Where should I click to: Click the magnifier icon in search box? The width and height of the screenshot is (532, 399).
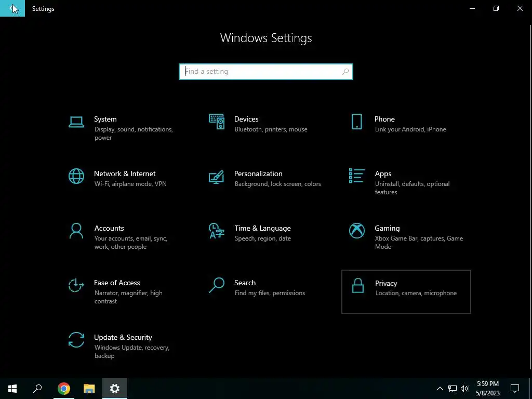click(x=345, y=72)
